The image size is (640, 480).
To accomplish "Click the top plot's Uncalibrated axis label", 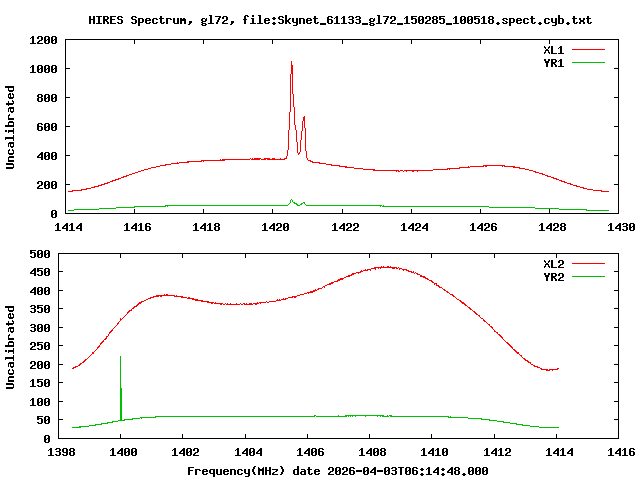I will click(x=10, y=127).
